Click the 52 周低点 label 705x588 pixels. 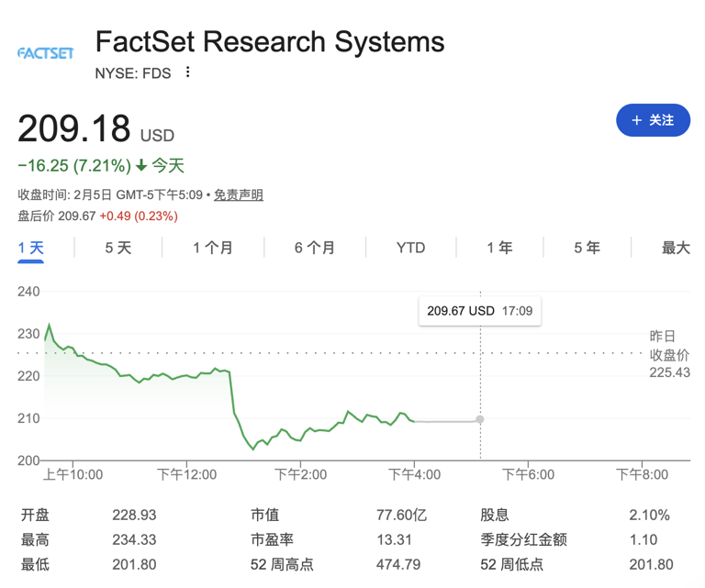(511, 564)
